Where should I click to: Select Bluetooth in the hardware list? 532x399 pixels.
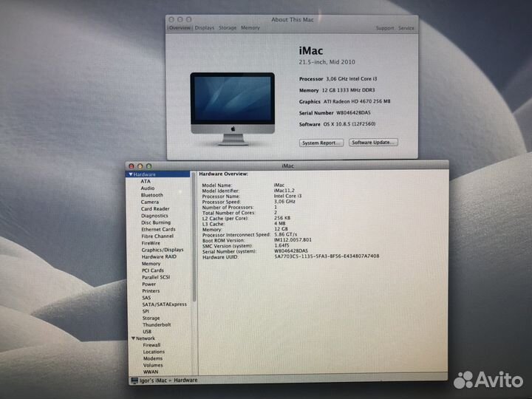[x=152, y=195]
